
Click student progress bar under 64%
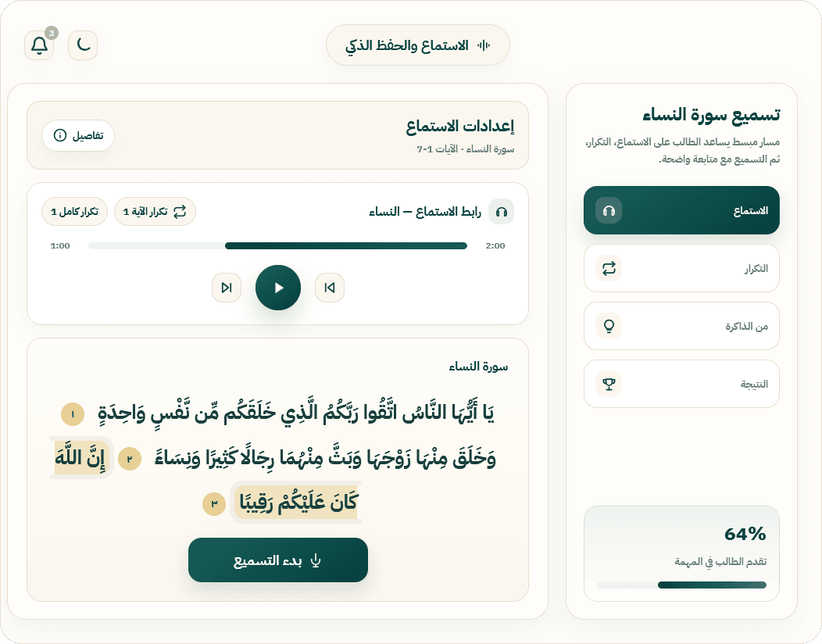tap(681, 585)
